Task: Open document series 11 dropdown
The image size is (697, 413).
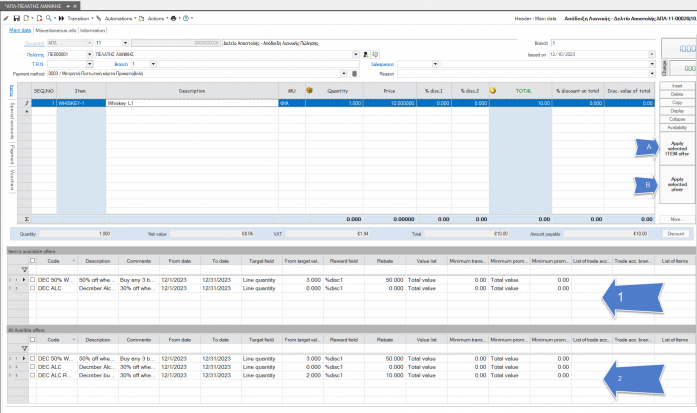Action: click(x=125, y=43)
